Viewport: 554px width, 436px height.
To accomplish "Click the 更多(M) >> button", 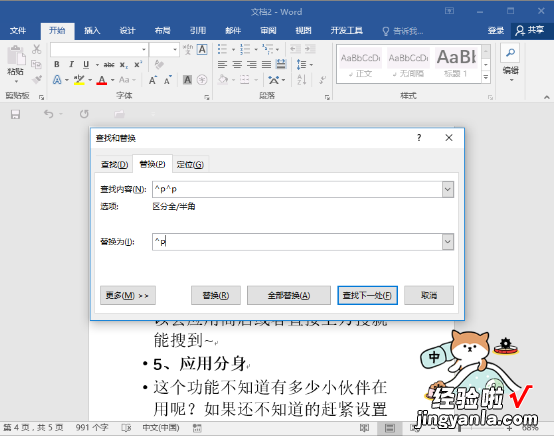I will tap(128, 295).
